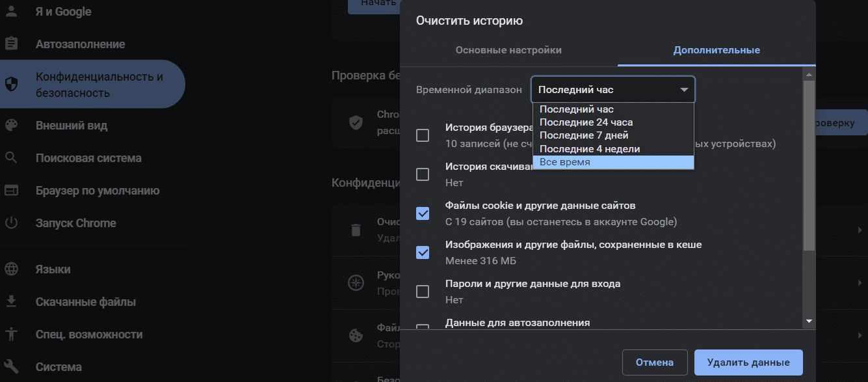The width and height of the screenshot is (868, 382).
Task: Click the trash icon in settings page
Action: click(356, 230)
